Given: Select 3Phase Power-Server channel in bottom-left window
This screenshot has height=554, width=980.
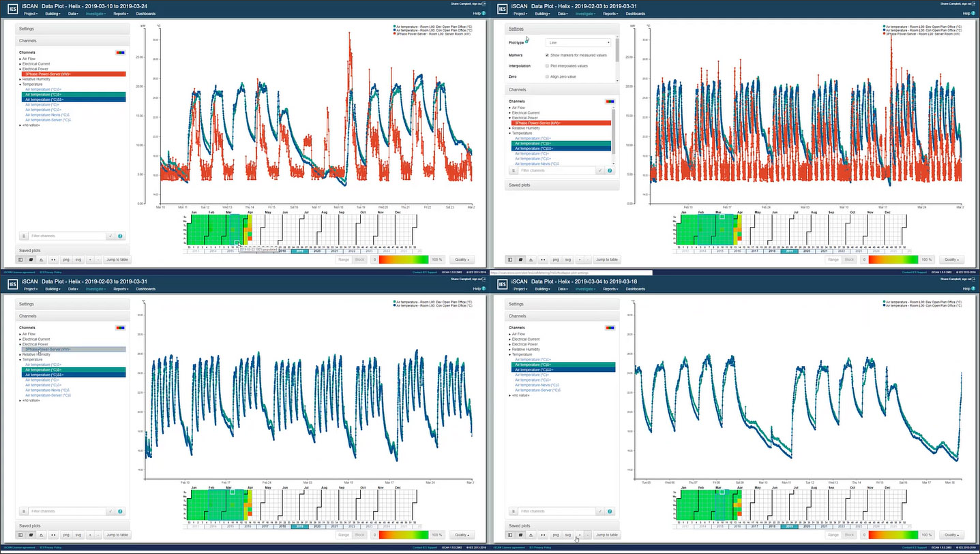Looking at the screenshot, I should click(x=74, y=349).
